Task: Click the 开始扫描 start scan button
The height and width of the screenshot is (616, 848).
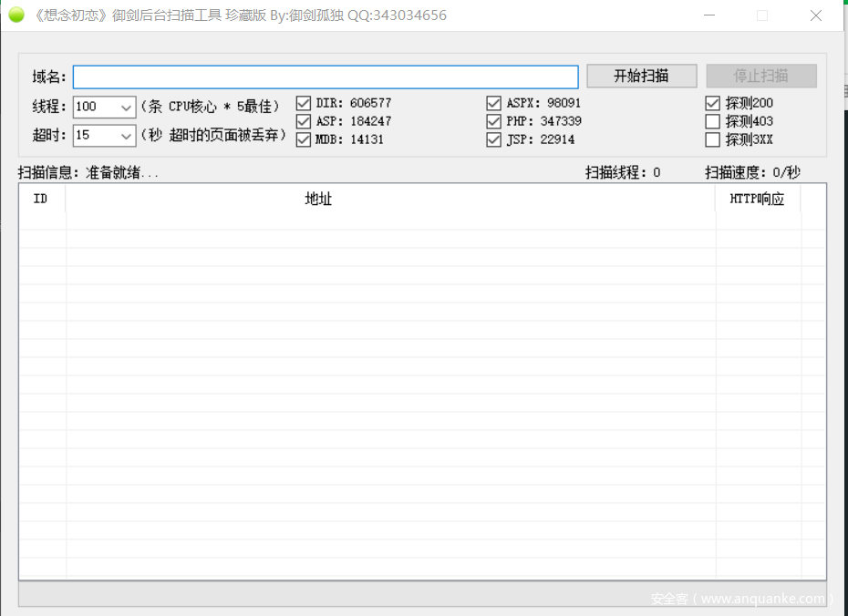Action: (641, 76)
